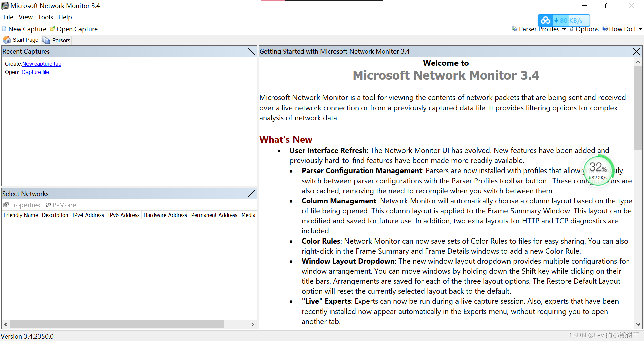Click the cloud download speed widget
Screen dimensions: 644x341
[x=564, y=21]
